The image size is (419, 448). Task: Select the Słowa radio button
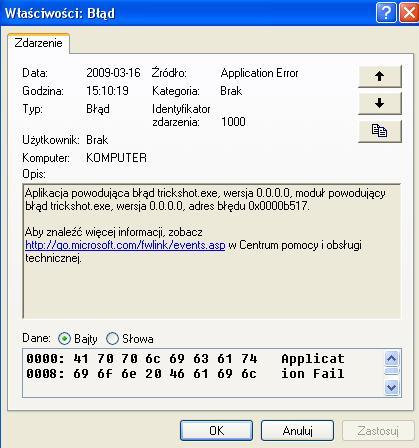pos(112,339)
